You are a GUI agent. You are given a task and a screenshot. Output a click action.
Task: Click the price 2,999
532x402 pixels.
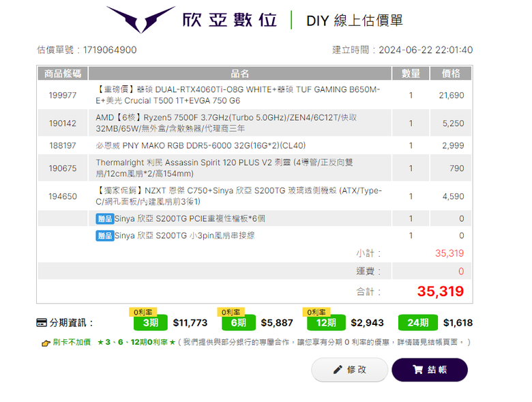click(x=453, y=145)
